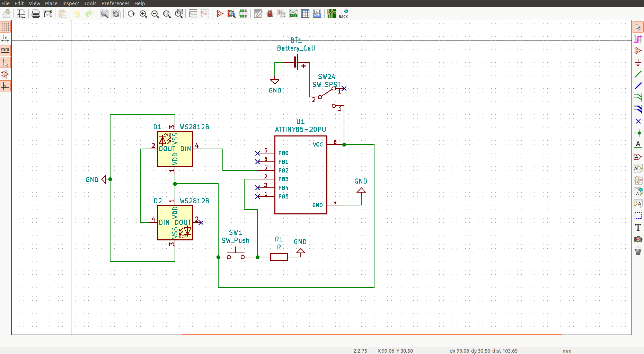Select the bus to bus entry tool
Image resolution: width=644 pixels, height=354 pixels.
click(x=638, y=109)
